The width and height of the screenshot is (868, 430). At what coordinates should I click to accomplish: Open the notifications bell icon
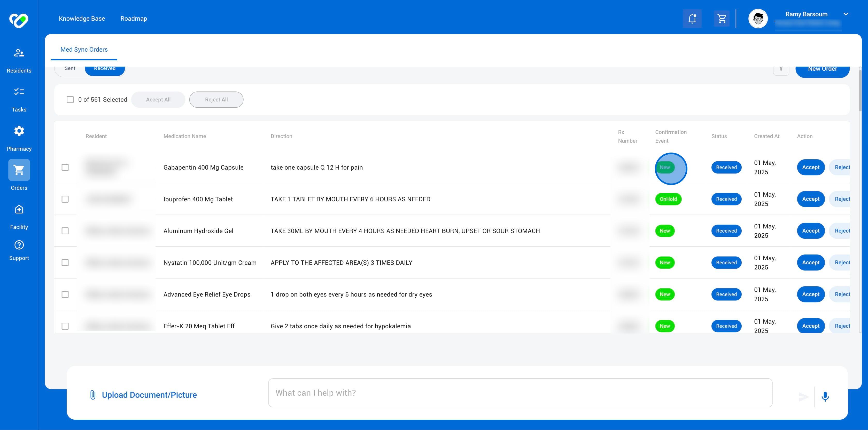(x=692, y=18)
